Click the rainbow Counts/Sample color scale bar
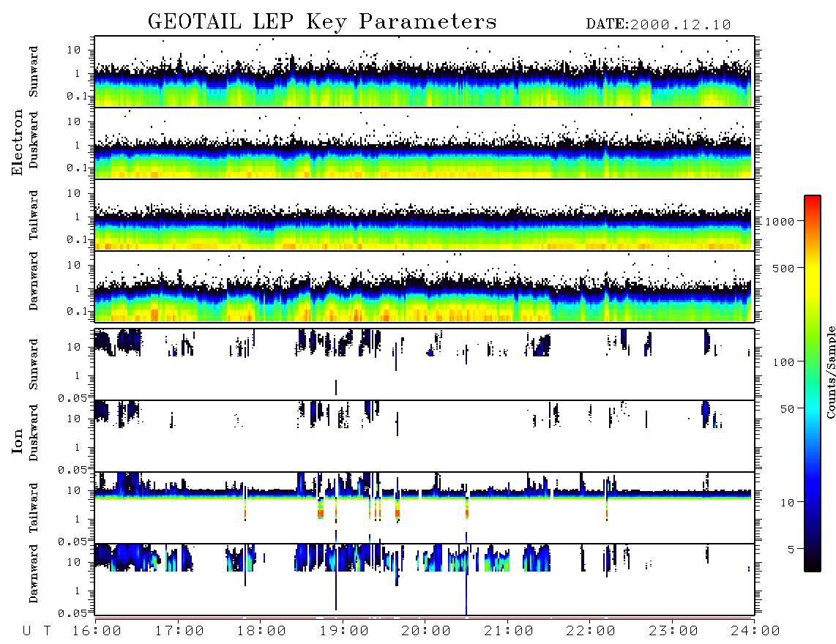The height and width of the screenshot is (644, 836). tap(813, 384)
